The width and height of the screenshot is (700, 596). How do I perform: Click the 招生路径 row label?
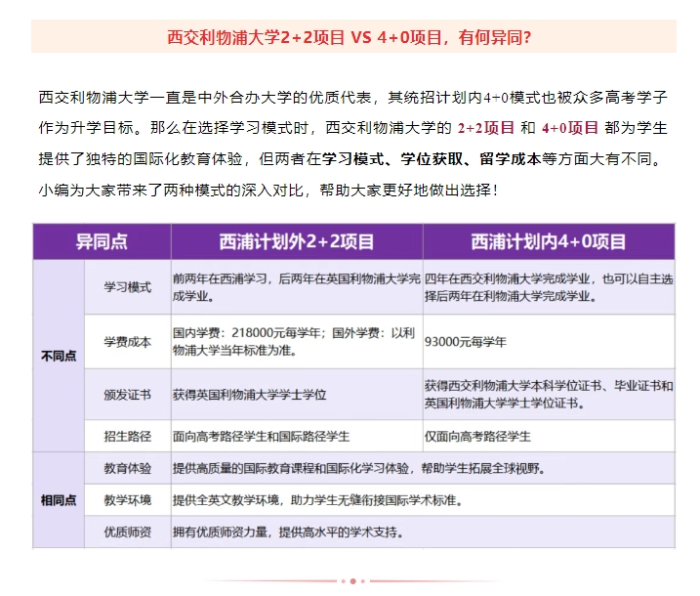pyautogui.click(x=128, y=436)
